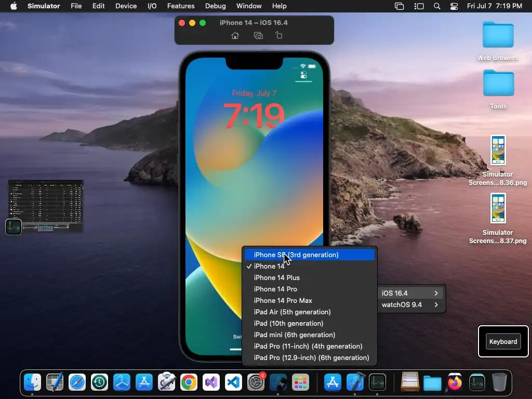Take a screenshot with the camera icon

click(x=258, y=36)
